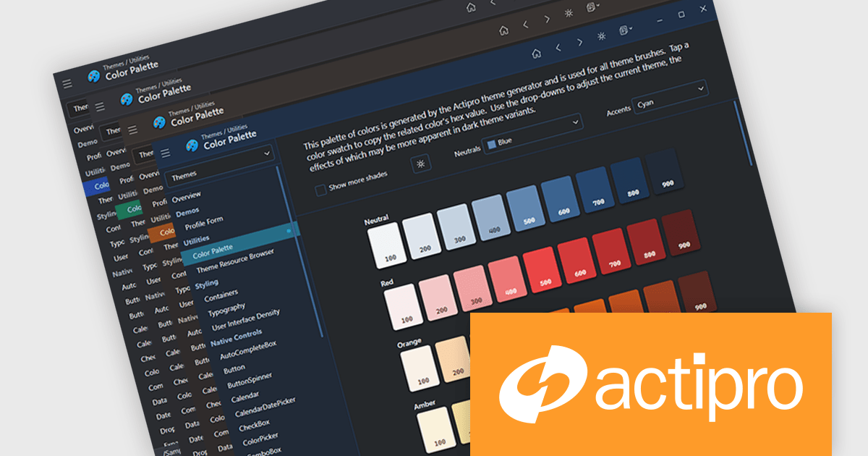Open the document options dropdown in the front window toolbar
The height and width of the screenshot is (456, 868).
click(625, 31)
